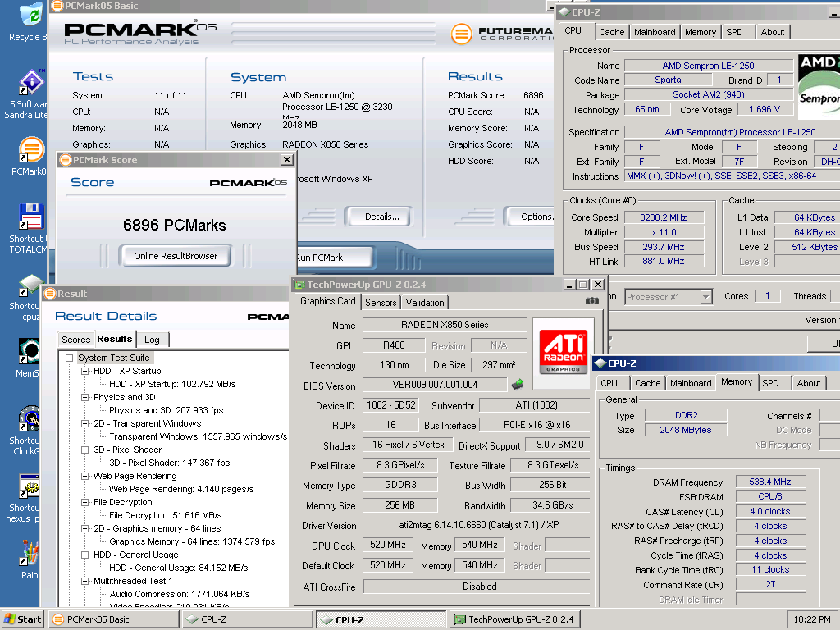The image size is (840, 630).
Task: Click the Bandwidth 34.6 GB/s field
Action: point(550,505)
